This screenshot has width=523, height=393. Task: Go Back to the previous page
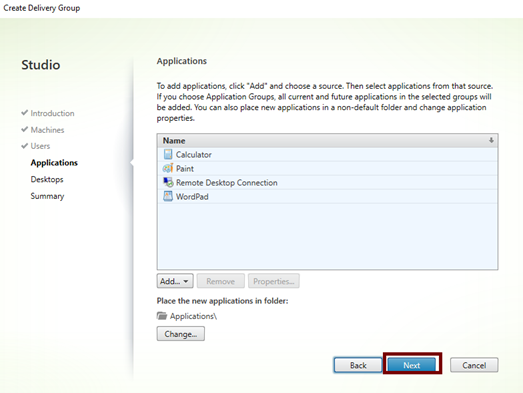(x=358, y=365)
